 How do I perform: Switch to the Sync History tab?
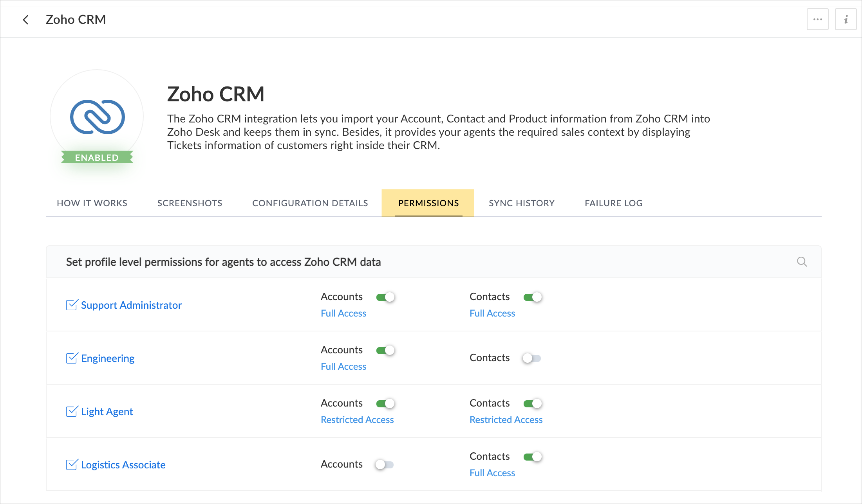click(521, 203)
